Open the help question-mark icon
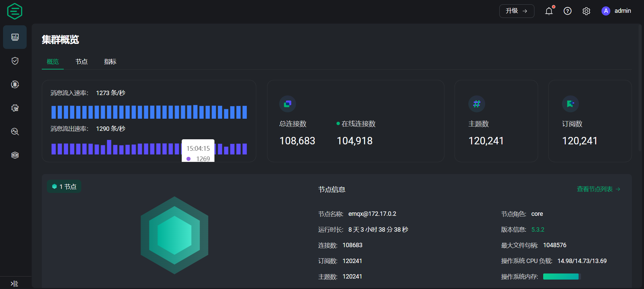 point(567,11)
